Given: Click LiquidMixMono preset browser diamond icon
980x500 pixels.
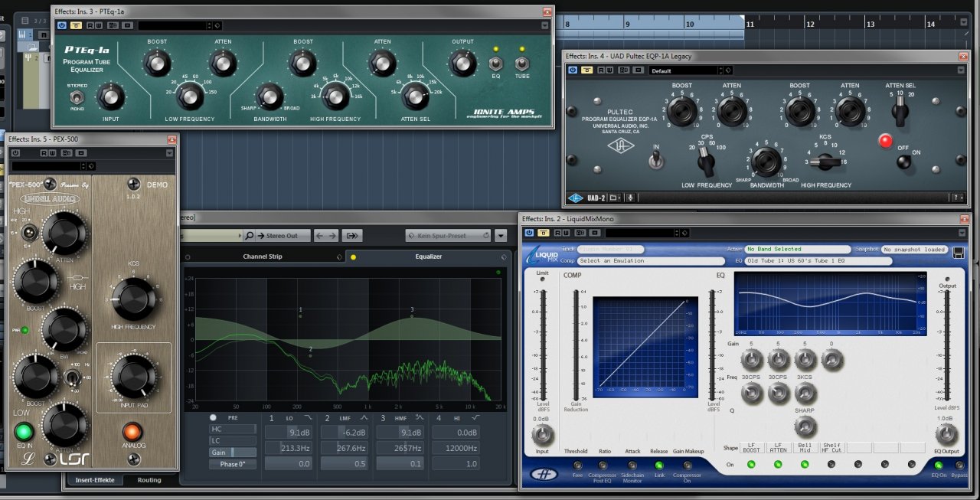Looking at the screenshot, I should 684,232.
